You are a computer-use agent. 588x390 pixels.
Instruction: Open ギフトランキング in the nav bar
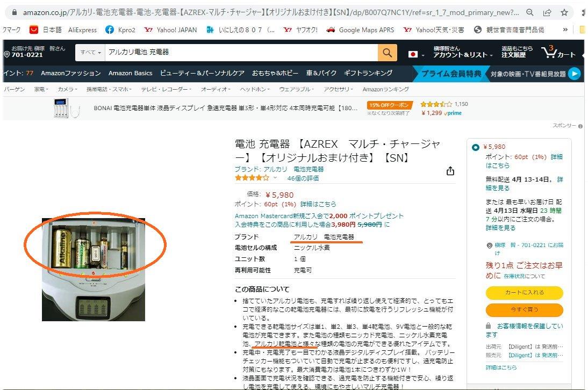(368, 73)
